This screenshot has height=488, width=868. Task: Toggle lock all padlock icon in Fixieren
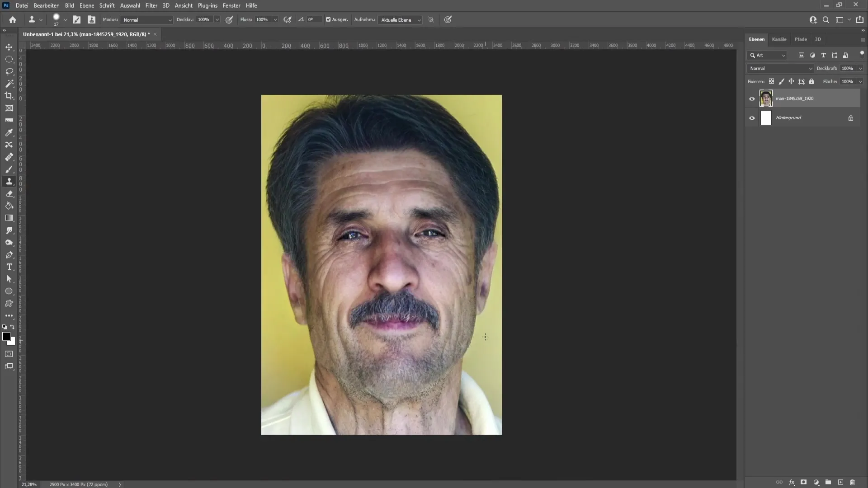coord(811,81)
